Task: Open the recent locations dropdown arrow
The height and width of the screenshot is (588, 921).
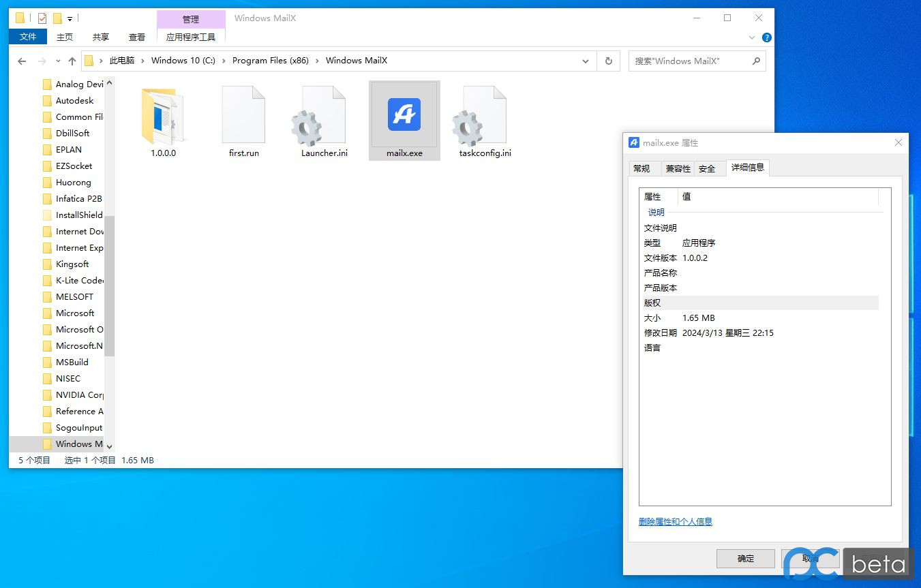Action: (x=58, y=61)
